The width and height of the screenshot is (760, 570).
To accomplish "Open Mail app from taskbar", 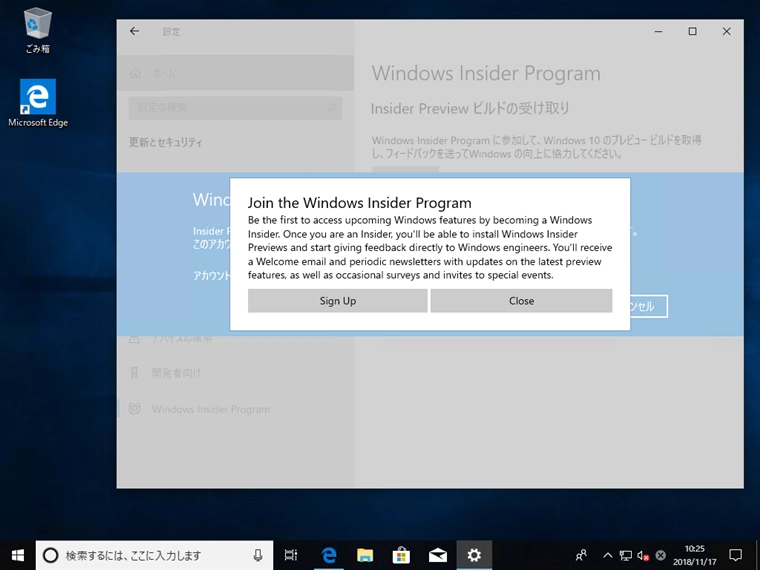I will pyautogui.click(x=438, y=555).
